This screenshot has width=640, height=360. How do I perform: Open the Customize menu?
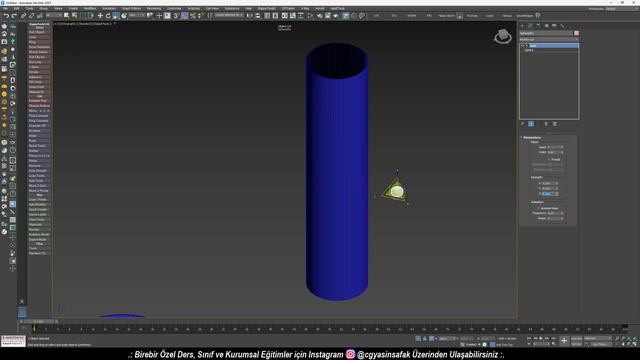[174, 8]
